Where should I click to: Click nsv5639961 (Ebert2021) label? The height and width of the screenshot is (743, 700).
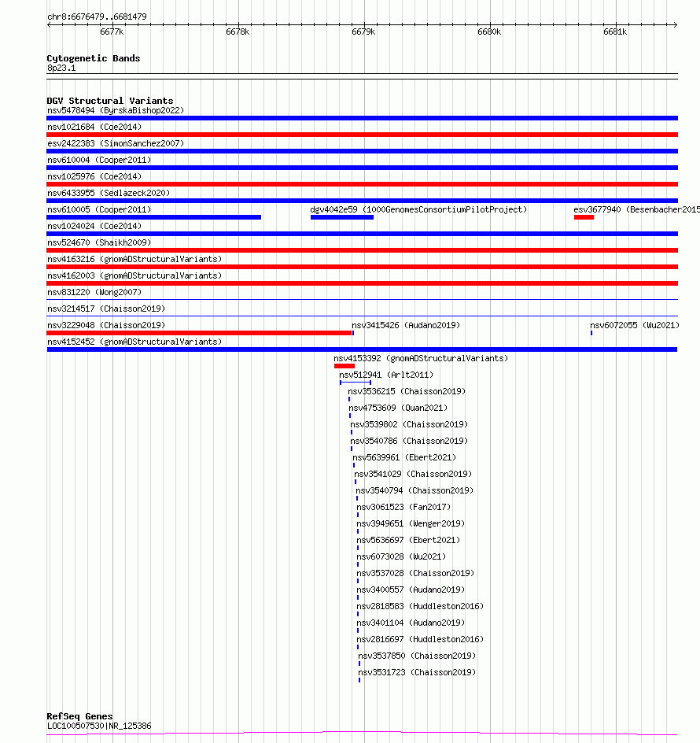404,458
